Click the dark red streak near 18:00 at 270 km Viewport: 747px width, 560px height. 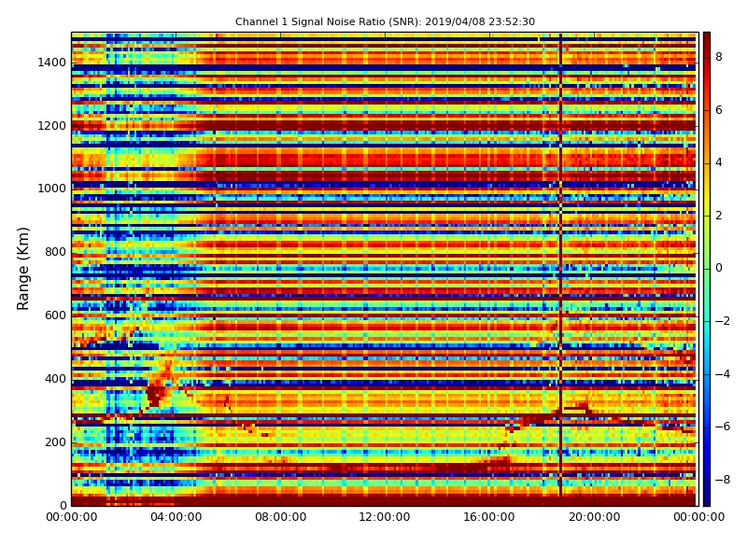pyautogui.click(x=539, y=419)
